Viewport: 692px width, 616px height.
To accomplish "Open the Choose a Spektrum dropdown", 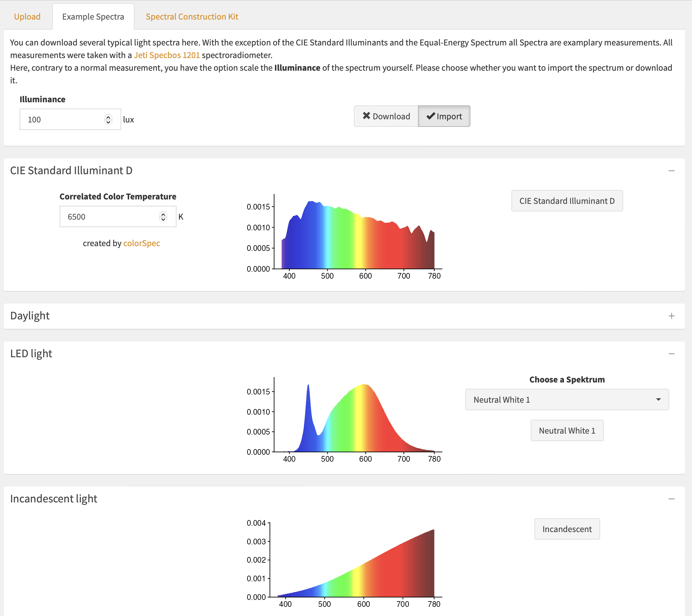I will click(567, 400).
